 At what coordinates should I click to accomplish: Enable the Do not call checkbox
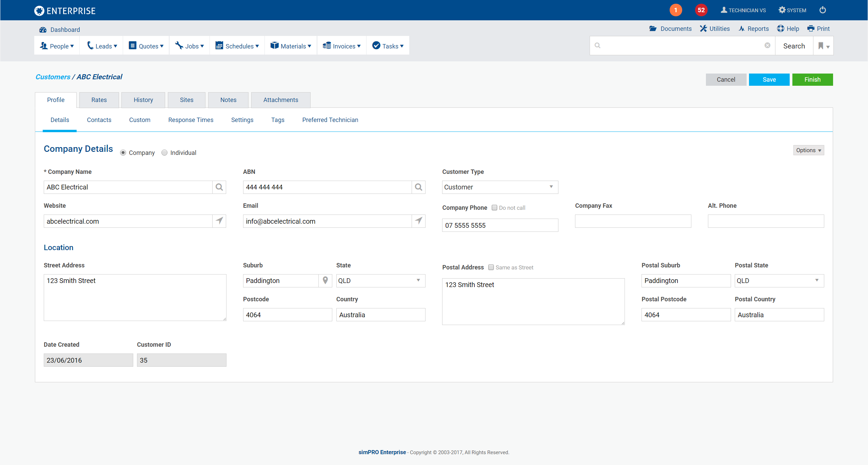coord(494,208)
